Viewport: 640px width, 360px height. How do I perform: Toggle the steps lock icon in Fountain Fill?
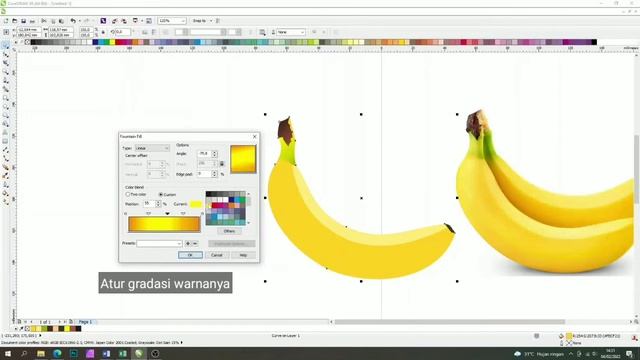tap(222, 164)
